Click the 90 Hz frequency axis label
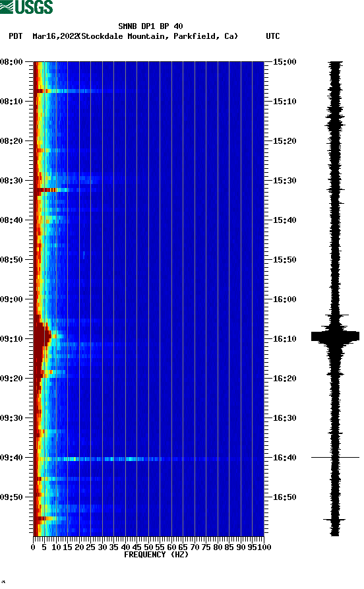 (241, 547)
